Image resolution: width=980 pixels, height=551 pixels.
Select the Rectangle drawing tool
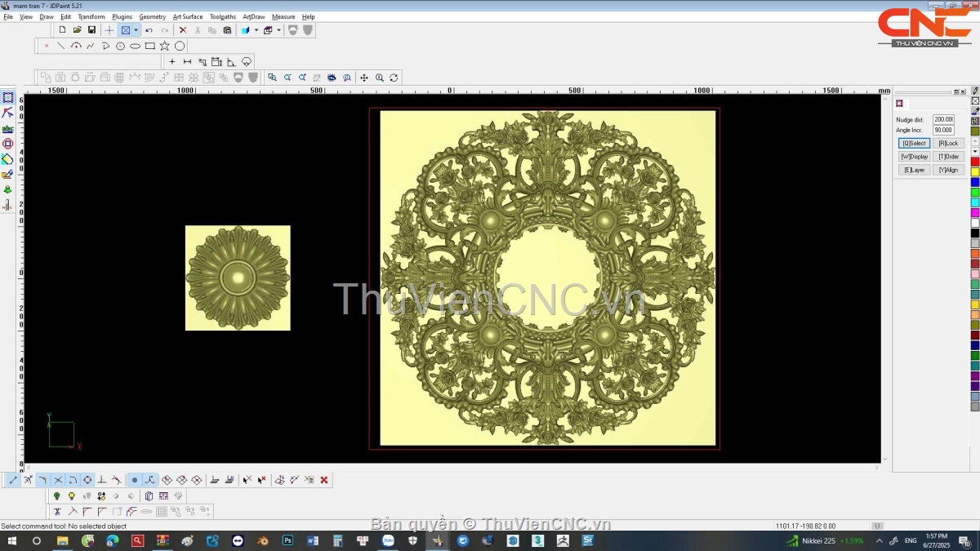tap(150, 46)
